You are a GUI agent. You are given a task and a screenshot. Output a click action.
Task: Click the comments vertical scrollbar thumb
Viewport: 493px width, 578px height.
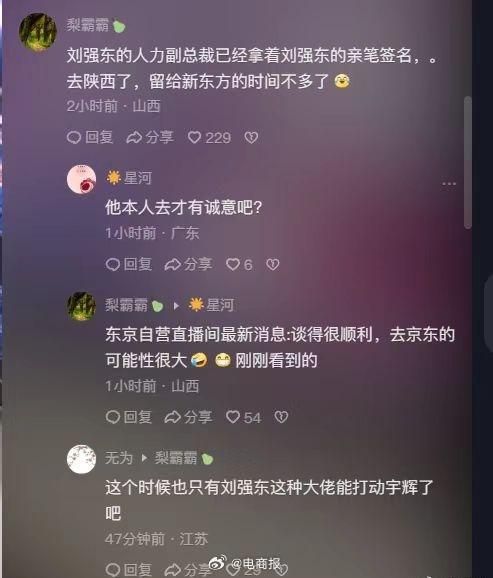tap(468, 162)
